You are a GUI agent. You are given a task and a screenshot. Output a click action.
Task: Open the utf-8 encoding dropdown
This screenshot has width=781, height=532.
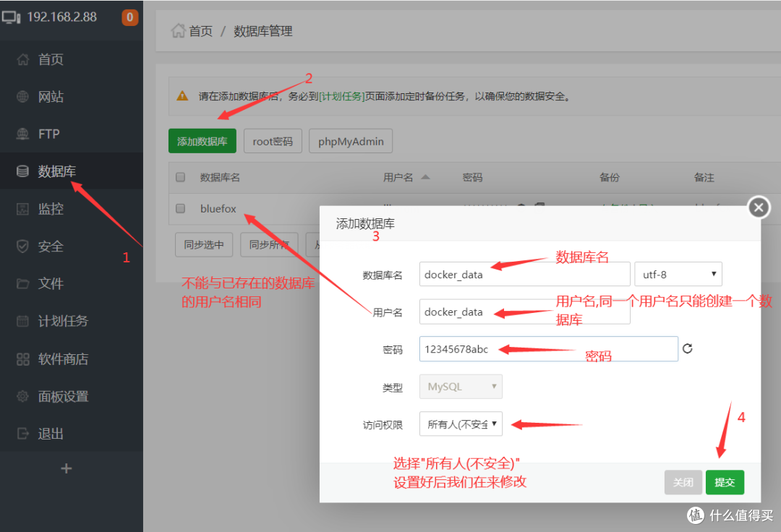(678, 274)
